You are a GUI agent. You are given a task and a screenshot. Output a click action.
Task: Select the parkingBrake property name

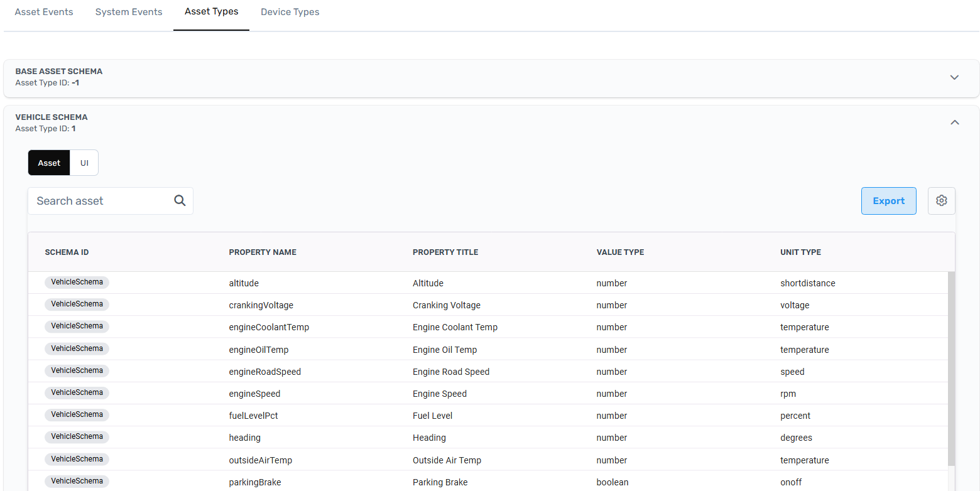tap(255, 482)
